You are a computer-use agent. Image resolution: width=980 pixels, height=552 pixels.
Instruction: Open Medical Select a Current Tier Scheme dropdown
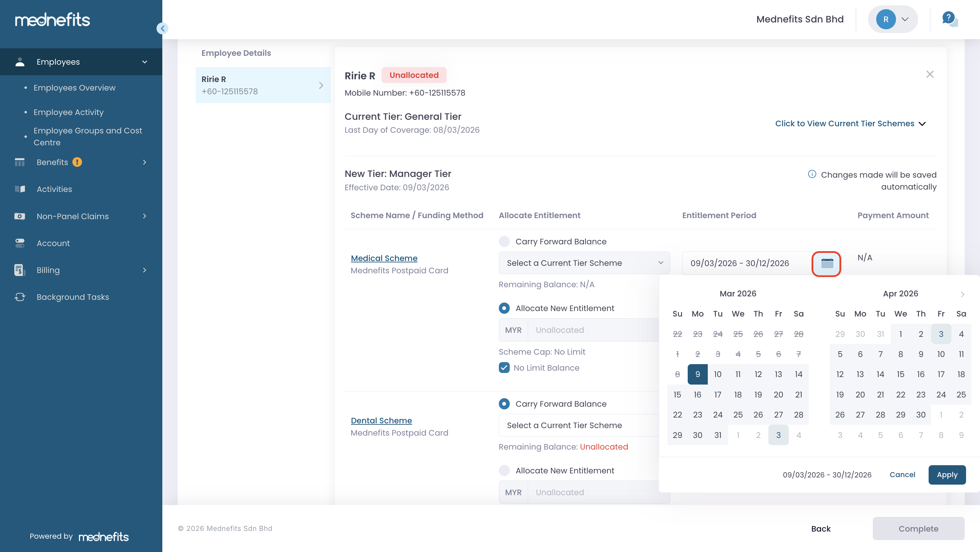point(584,263)
